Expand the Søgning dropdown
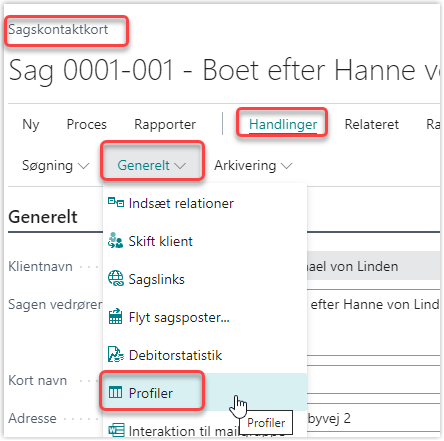Screen dimensions: 444x441 [x=55, y=166]
